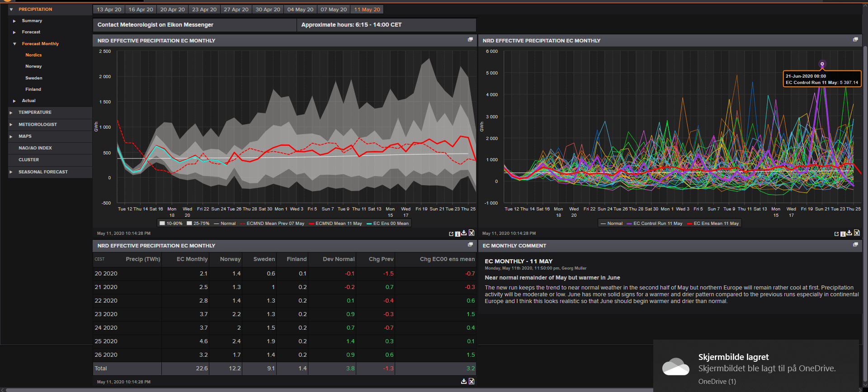The height and width of the screenshot is (392, 868).
Task: Maximize the left precipitation chart panel
Action: (470, 40)
